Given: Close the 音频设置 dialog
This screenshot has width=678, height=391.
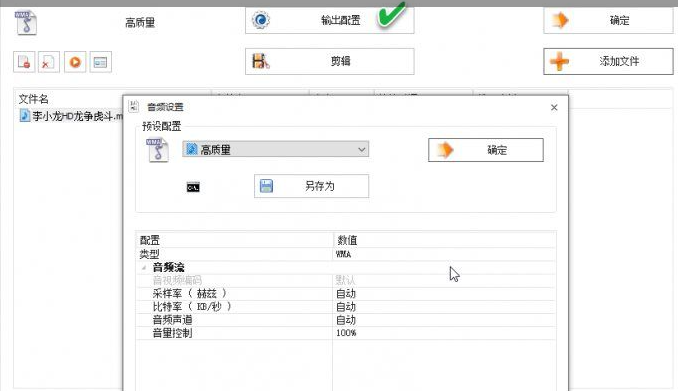Looking at the screenshot, I should pyautogui.click(x=554, y=107).
